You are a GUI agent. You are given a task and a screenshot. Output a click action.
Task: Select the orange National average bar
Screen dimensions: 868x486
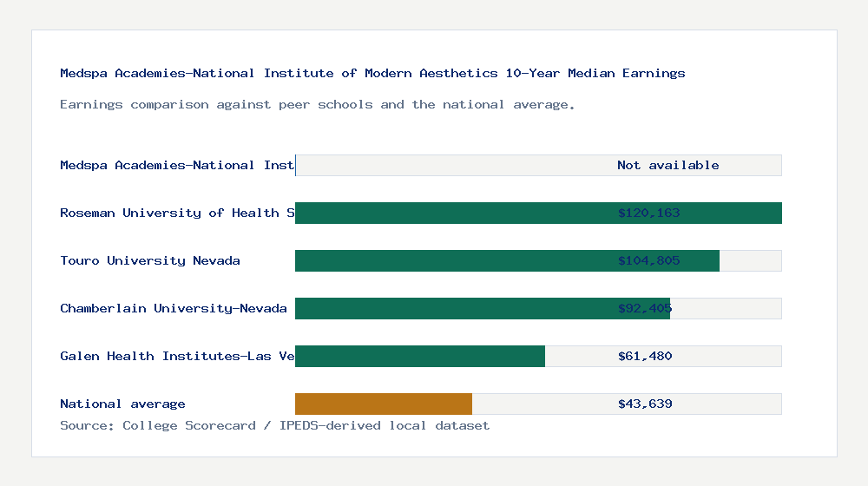384,404
